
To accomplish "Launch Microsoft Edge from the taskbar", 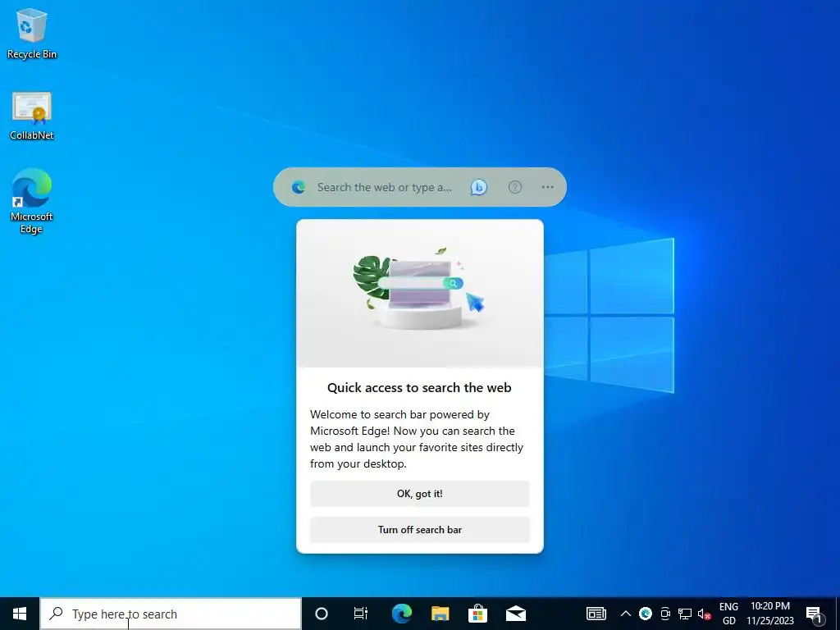I will pos(401,614).
